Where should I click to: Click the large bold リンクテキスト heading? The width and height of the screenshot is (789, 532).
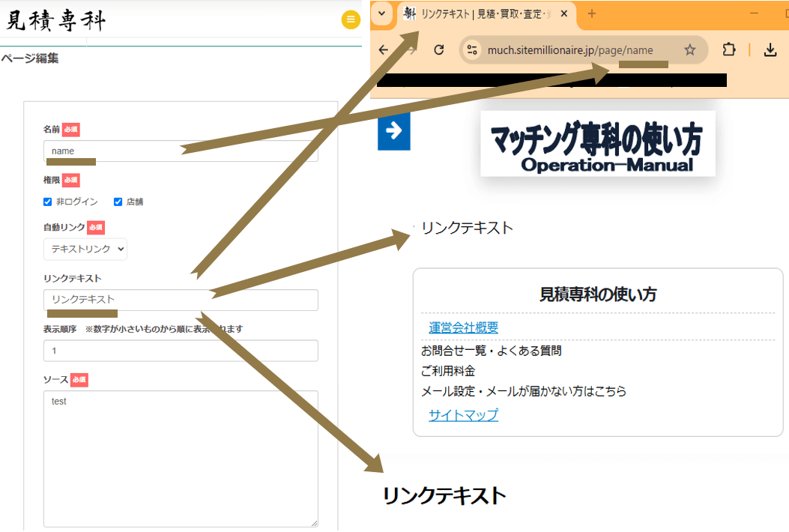click(444, 496)
